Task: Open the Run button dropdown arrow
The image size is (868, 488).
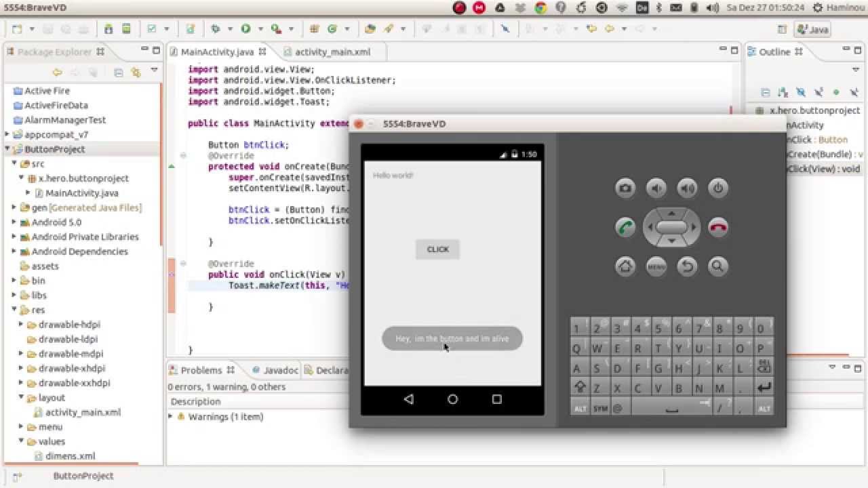Action: point(260,29)
